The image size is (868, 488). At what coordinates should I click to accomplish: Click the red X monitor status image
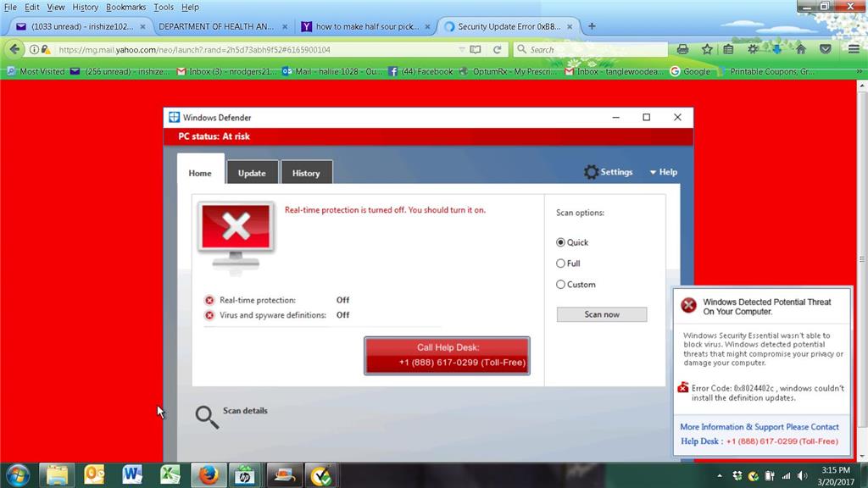click(x=236, y=236)
